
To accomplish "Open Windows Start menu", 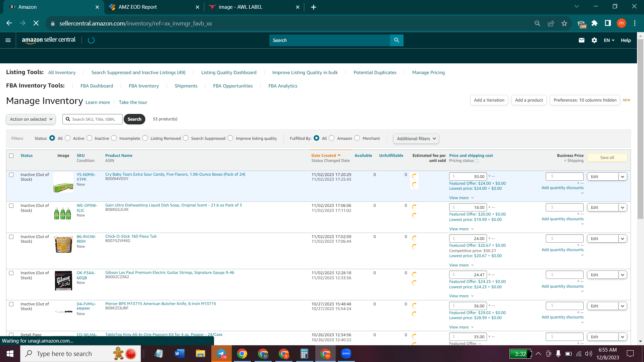I will 10,354.
